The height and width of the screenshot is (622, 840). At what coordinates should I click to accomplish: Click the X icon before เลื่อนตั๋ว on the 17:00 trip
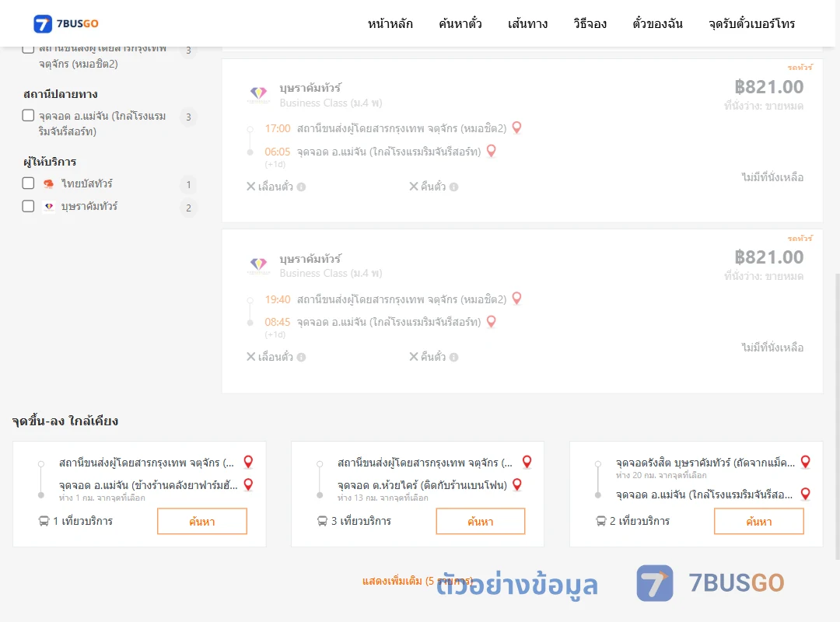tap(250, 187)
